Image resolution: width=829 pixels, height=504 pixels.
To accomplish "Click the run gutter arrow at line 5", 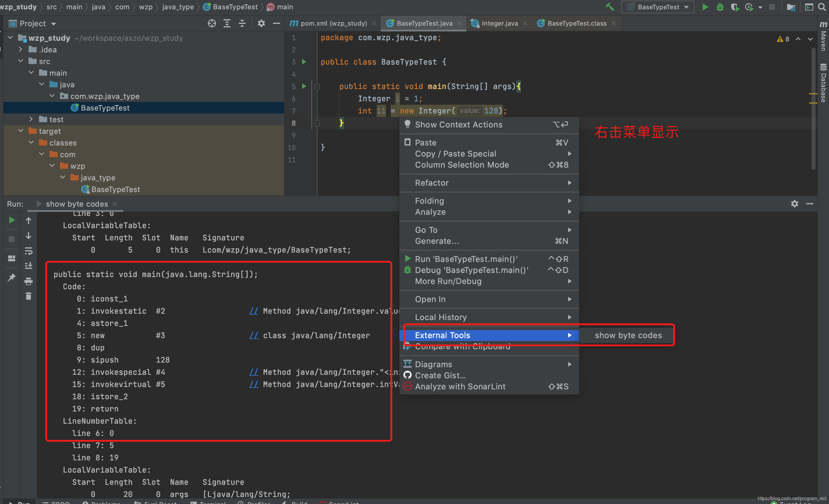I will tap(304, 86).
